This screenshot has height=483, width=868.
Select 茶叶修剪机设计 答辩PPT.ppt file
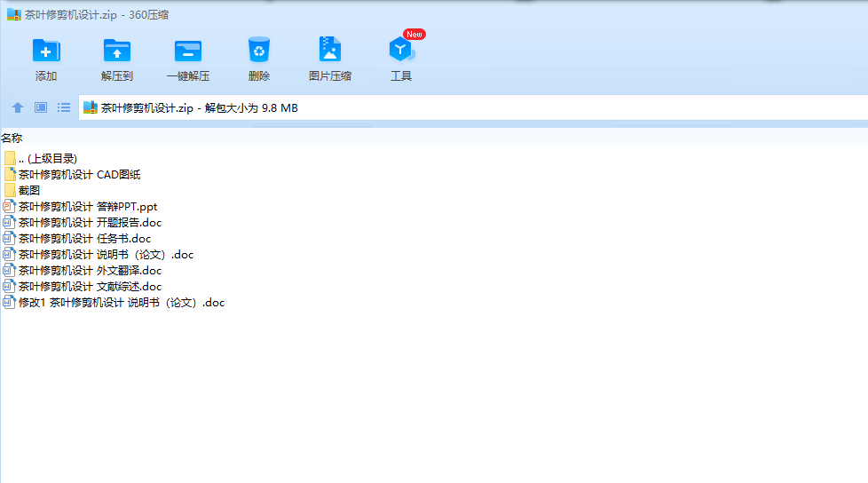pos(80,207)
